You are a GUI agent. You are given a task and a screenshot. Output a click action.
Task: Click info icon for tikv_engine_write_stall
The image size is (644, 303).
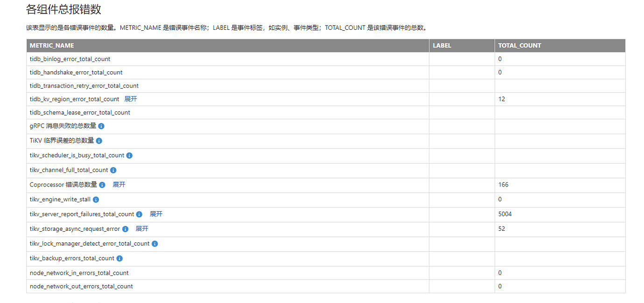pos(96,200)
